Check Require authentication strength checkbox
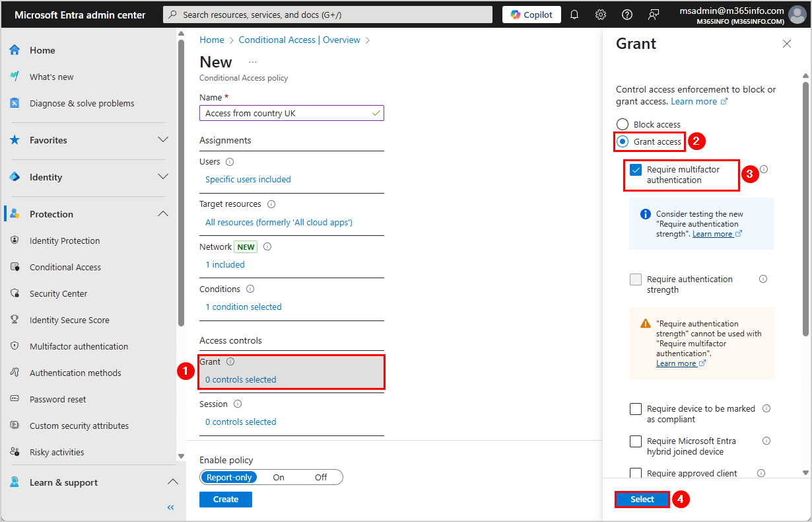 tap(636, 280)
